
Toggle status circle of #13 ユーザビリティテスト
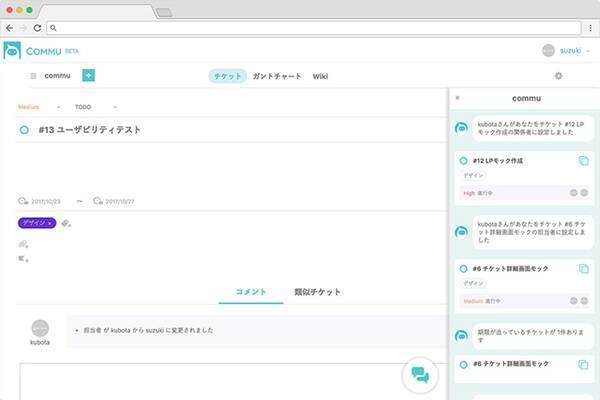pos(24,130)
